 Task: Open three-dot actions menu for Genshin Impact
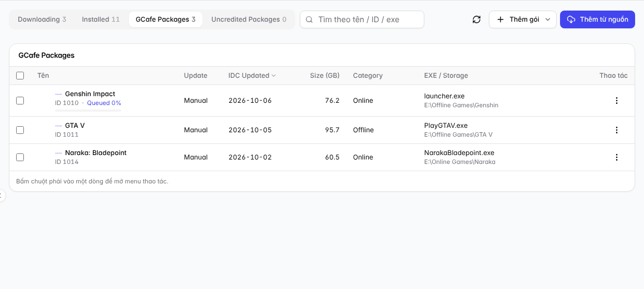617,101
